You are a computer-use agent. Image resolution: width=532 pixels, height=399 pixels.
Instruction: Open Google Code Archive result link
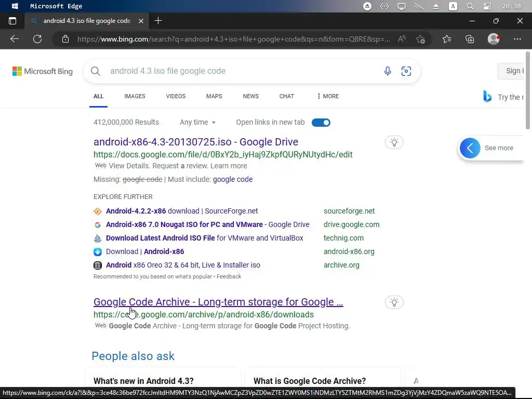(x=218, y=302)
